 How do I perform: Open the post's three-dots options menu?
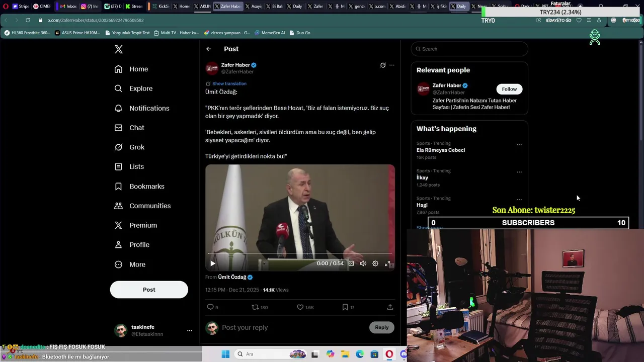point(392,65)
